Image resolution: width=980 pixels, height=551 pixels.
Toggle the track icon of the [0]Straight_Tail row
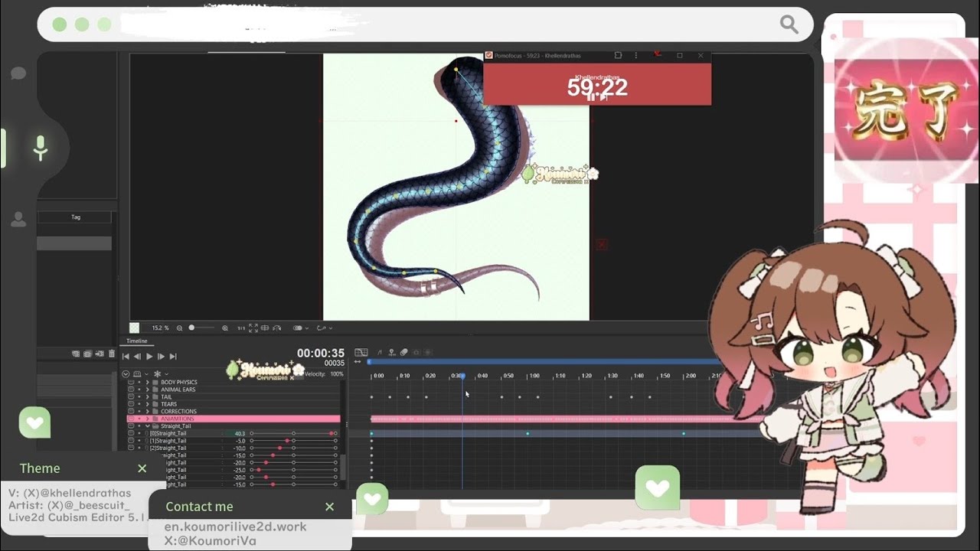click(x=131, y=433)
